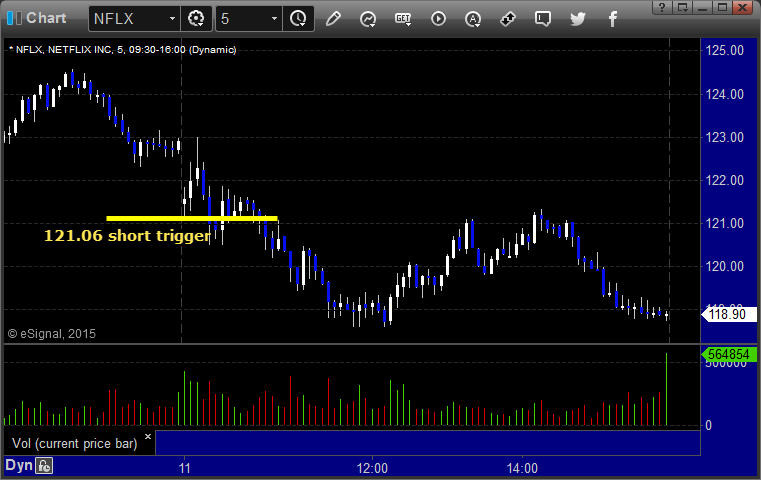
Task: Click the 124.00 price axis label
Action: [725, 94]
